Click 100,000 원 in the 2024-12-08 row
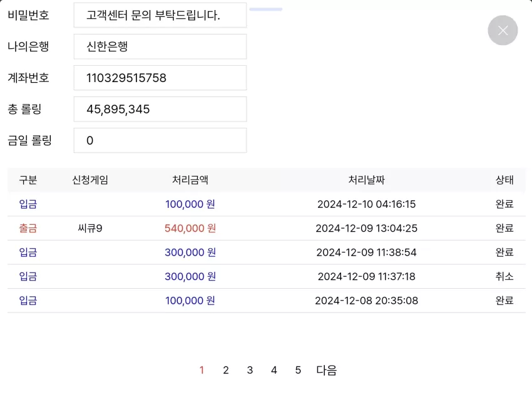The height and width of the screenshot is (409, 532). click(x=190, y=301)
